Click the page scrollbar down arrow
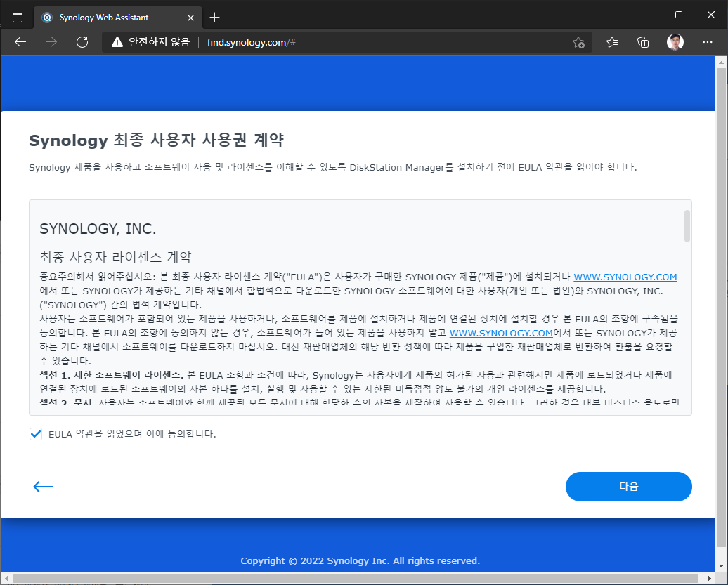728x585 pixels. click(722, 566)
